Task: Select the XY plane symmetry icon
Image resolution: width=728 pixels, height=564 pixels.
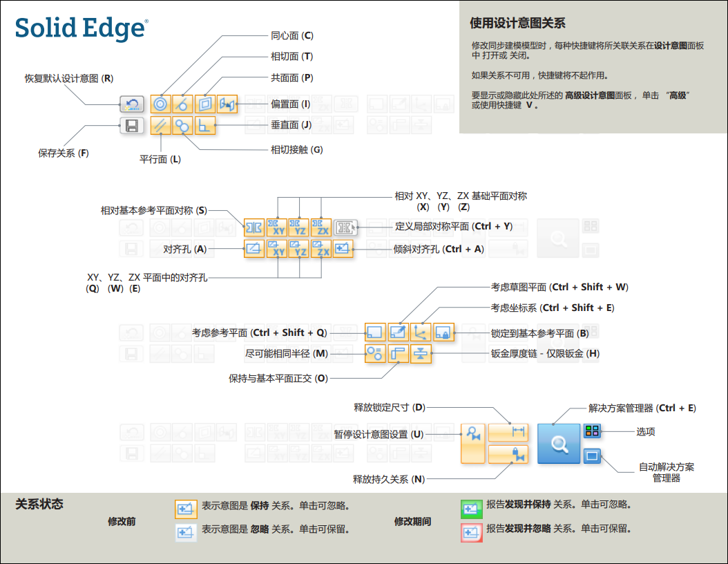Action: point(277,227)
